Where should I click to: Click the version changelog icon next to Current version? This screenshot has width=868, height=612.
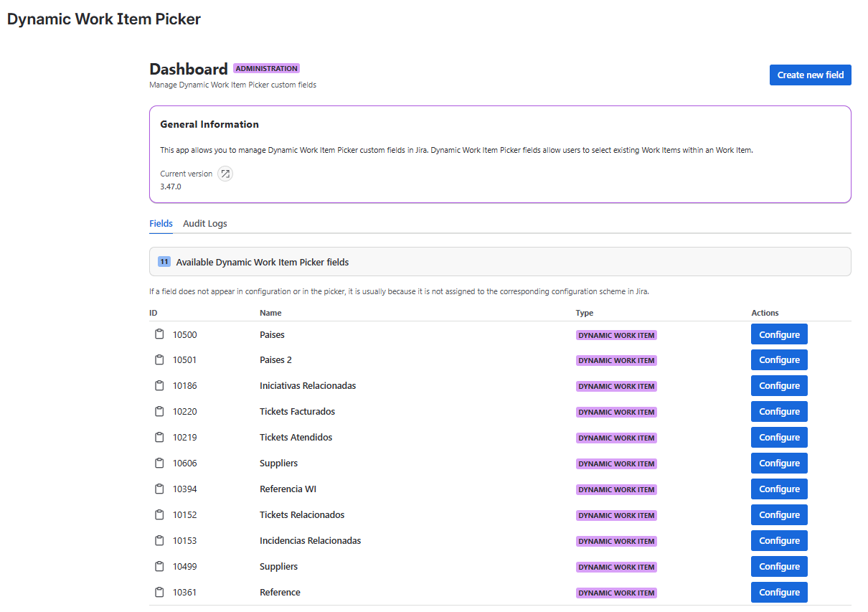(x=225, y=174)
